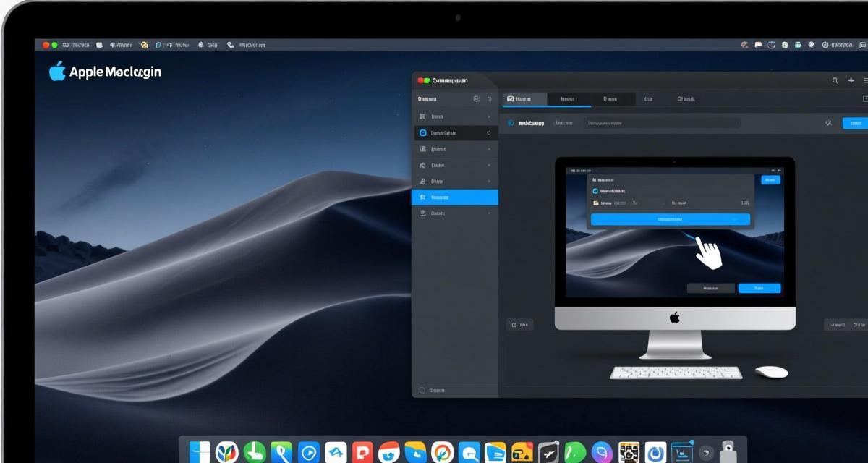Click the panel icon at the far right toolbar edge
The width and height of the screenshot is (868, 463).
865,98
